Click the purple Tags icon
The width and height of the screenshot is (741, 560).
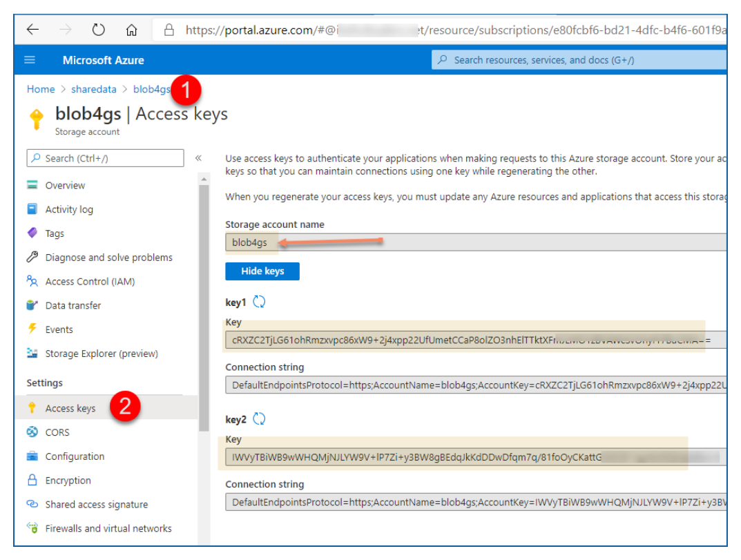coord(32,233)
